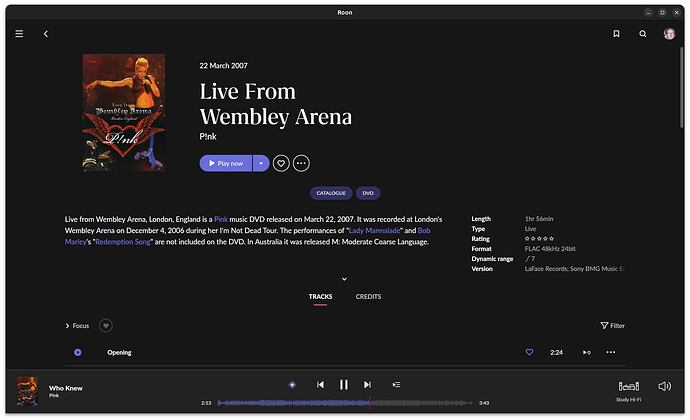The height and width of the screenshot is (420, 690).
Task: Close the Roon window
Action: 677,12
